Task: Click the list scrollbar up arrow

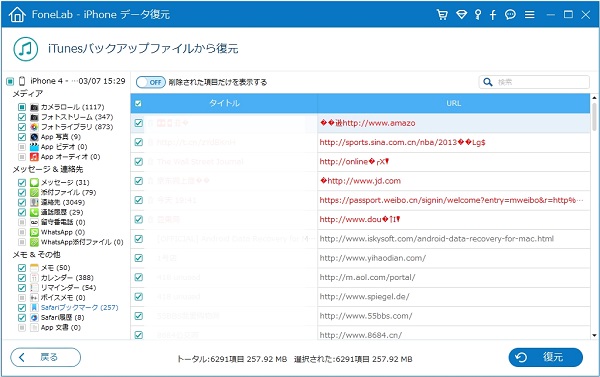Action: tap(594, 98)
